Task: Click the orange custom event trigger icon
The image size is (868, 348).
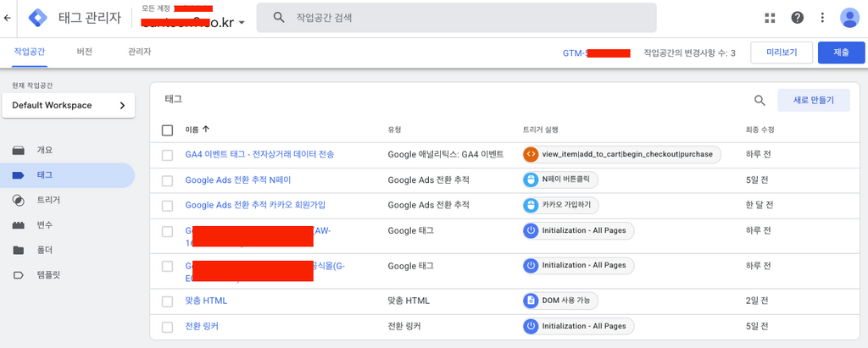Action: (531, 154)
